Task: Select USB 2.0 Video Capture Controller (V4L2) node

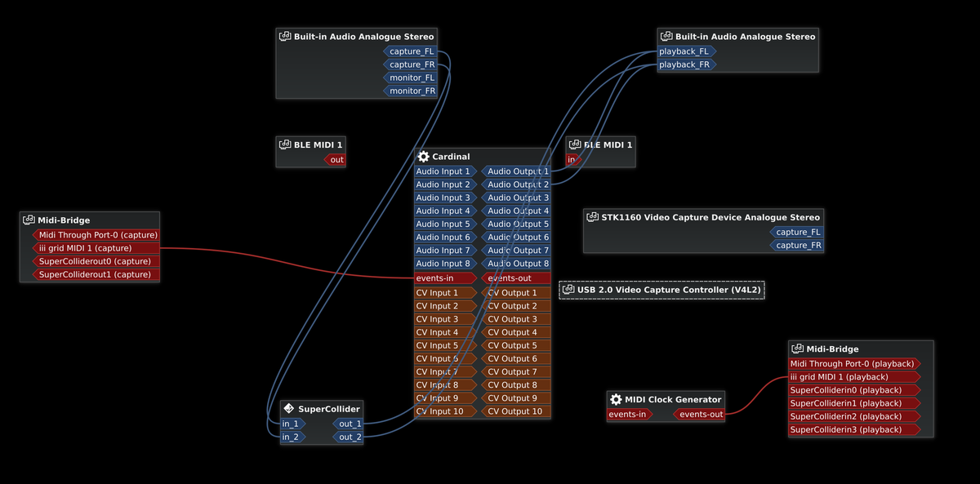Action: [x=661, y=290]
